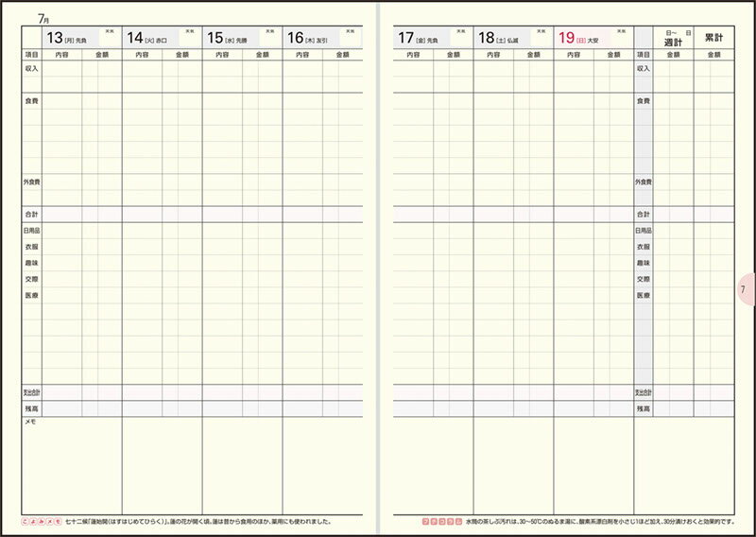
Task: Click the 食費 row label on left page
Action: click(32, 101)
